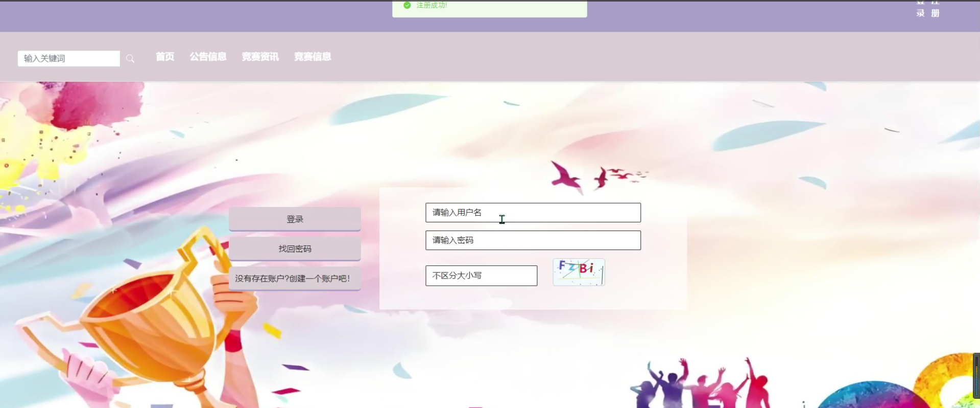Click the search magnifier icon
Image resolution: width=980 pixels, height=408 pixels.
pos(130,59)
